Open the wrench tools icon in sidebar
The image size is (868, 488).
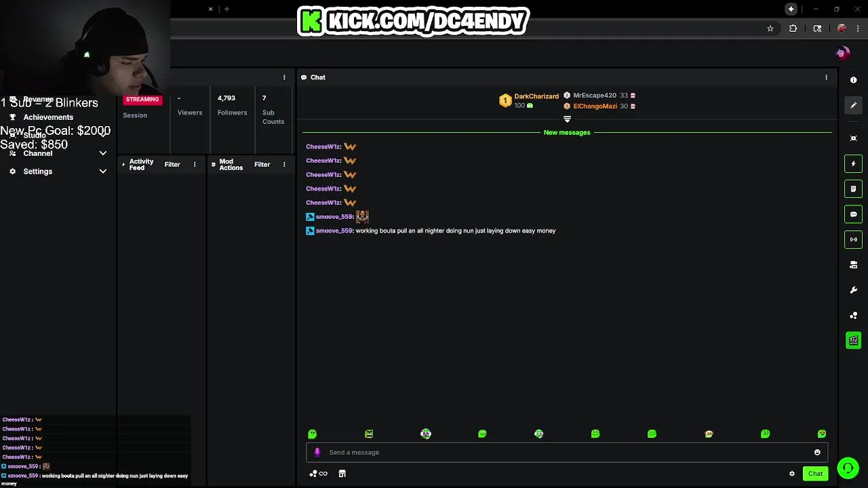[853, 290]
